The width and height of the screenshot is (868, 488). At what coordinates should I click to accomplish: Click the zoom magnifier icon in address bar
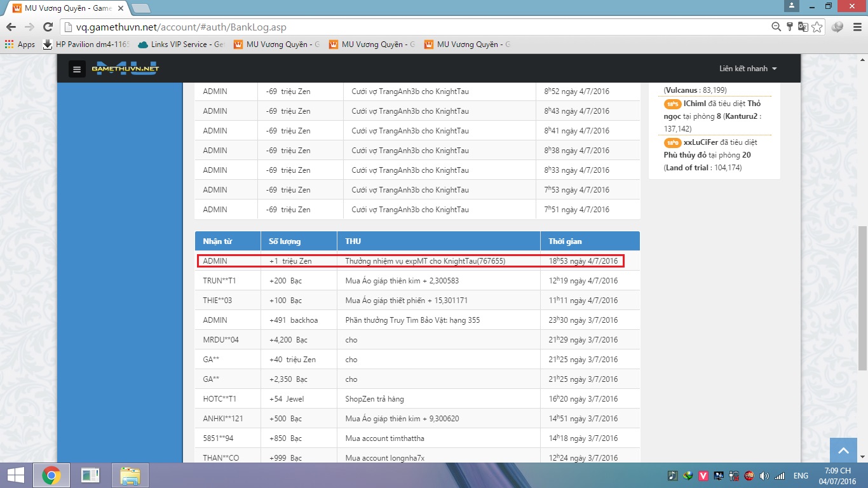[776, 27]
